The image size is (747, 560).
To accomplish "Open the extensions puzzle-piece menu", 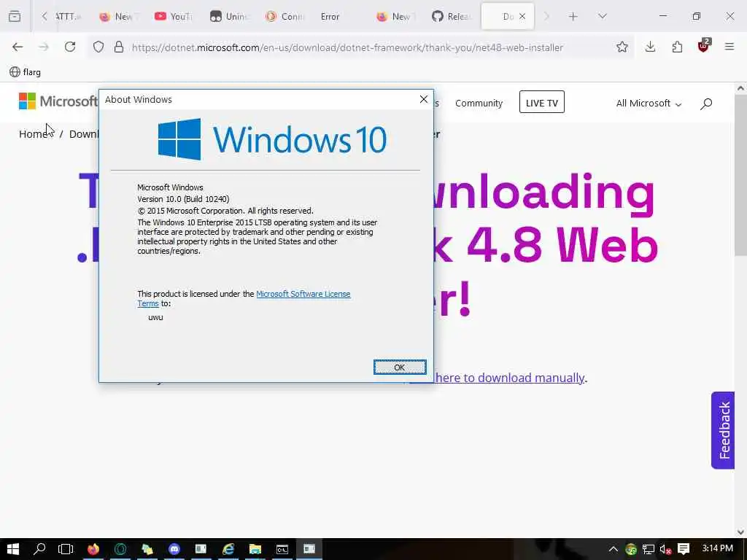I will [x=677, y=47].
